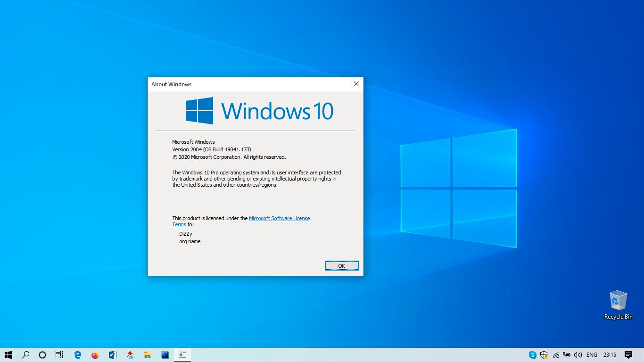
Task: Close the About Windows dialog
Action: pyautogui.click(x=356, y=84)
